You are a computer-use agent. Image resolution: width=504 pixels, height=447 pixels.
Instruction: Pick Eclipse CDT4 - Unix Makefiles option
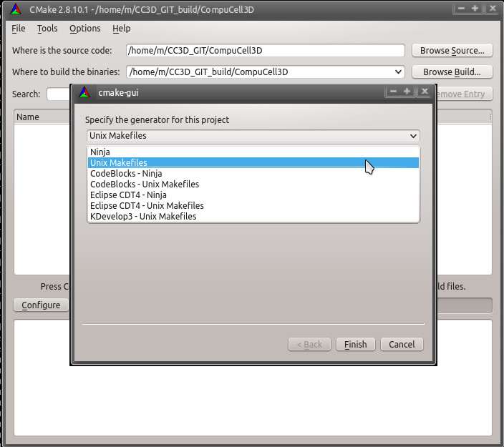coord(147,205)
